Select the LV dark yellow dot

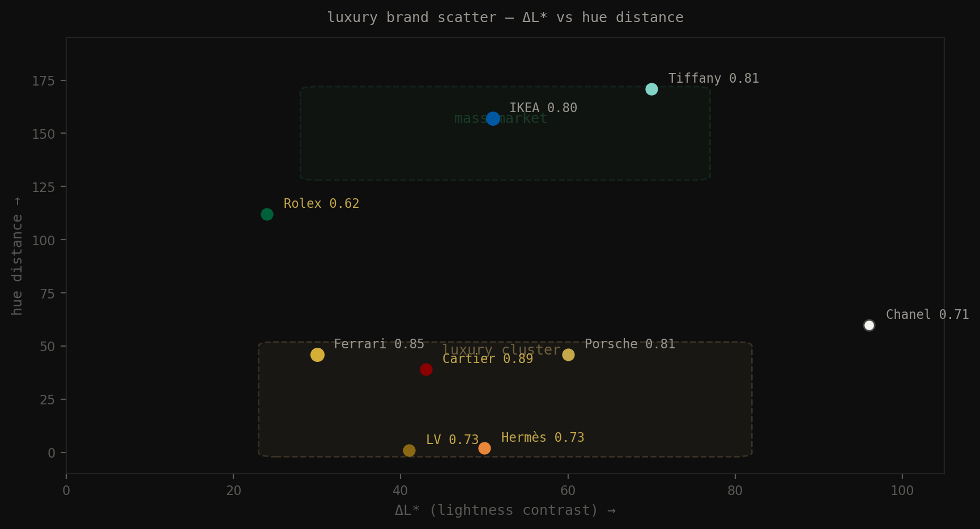[x=409, y=450]
